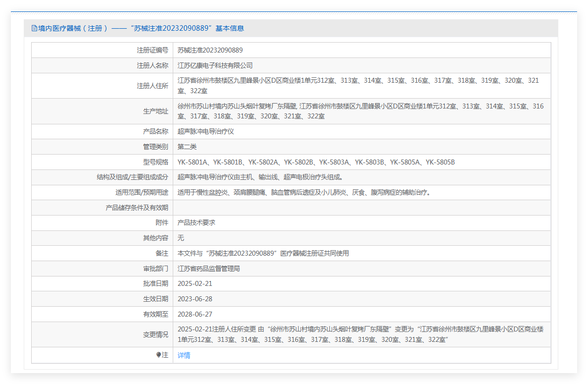Click the 适用范围/预期用途 description text

tap(304, 192)
